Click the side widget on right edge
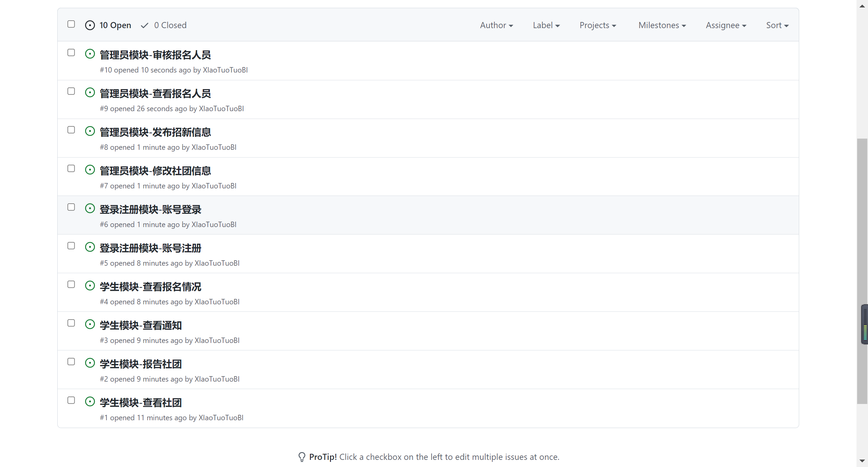The image size is (868, 467). 865,324
